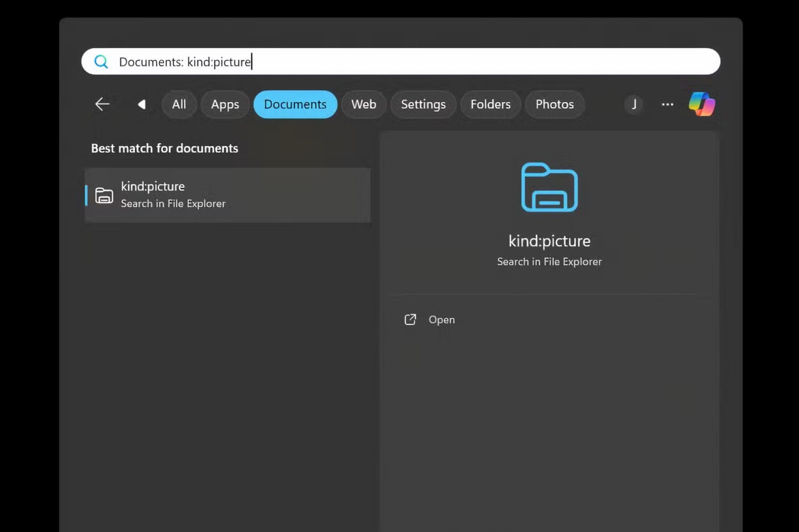Go back using the left arrow
Viewport: 799px width, 532px height.
click(102, 104)
